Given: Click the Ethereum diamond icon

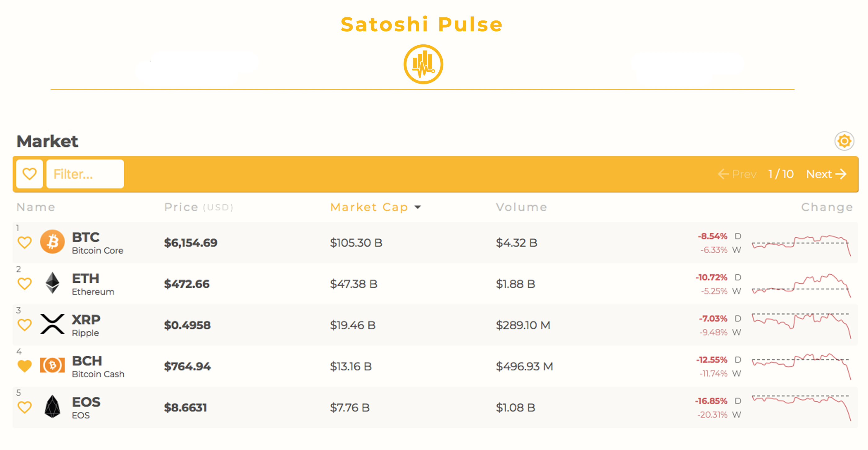Looking at the screenshot, I should [52, 283].
